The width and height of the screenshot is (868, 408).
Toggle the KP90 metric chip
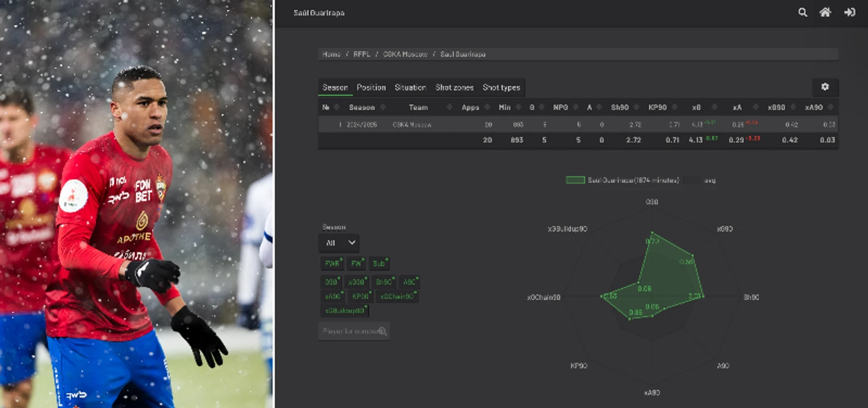coord(361,296)
